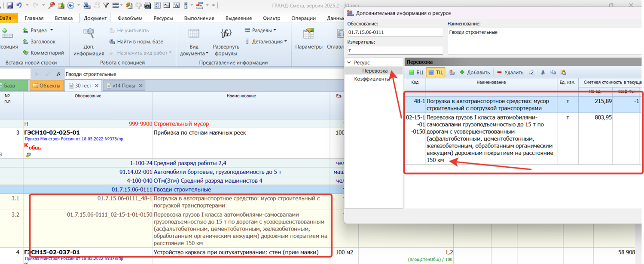Open the Параметры icon in ribbon
This screenshot has width=644, height=264.
click(308, 34)
